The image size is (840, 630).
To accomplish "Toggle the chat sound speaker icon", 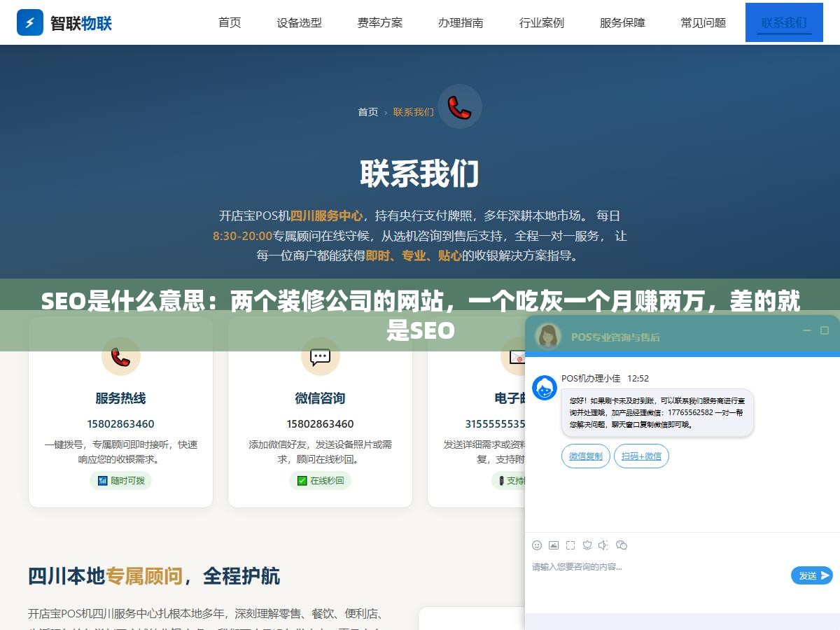I will (x=604, y=545).
